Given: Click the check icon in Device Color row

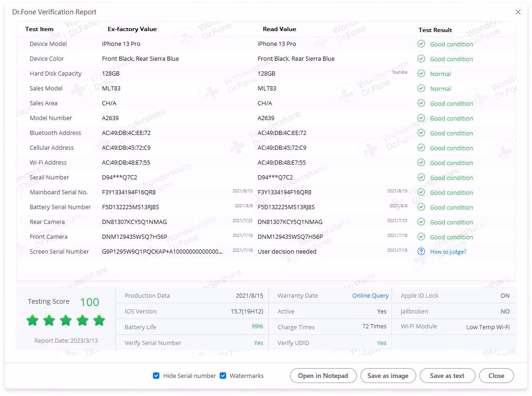Looking at the screenshot, I should (x=421, y=59).
